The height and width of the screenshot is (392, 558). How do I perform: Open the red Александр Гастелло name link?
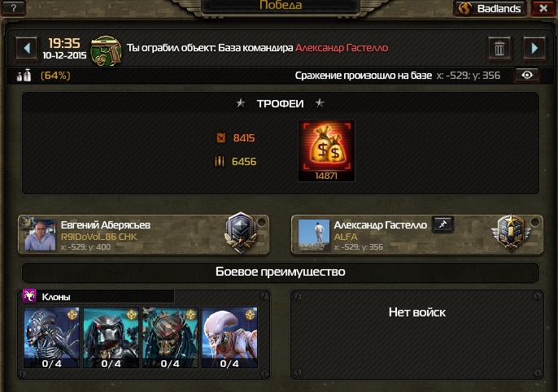pyautogui.click(x=342, y=48)
